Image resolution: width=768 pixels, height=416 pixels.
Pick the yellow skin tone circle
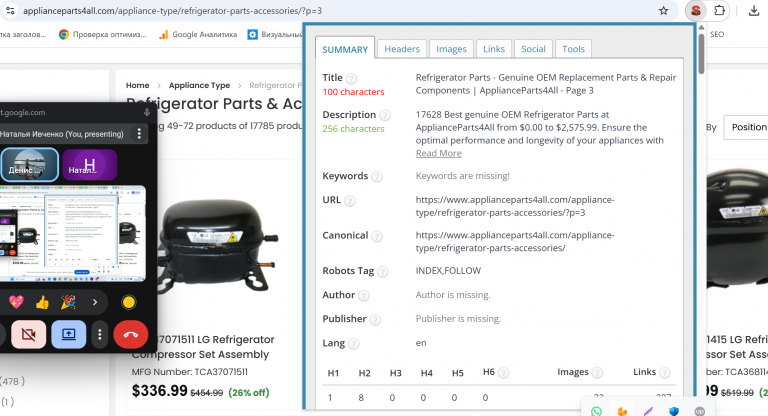[x=129, y=302]
